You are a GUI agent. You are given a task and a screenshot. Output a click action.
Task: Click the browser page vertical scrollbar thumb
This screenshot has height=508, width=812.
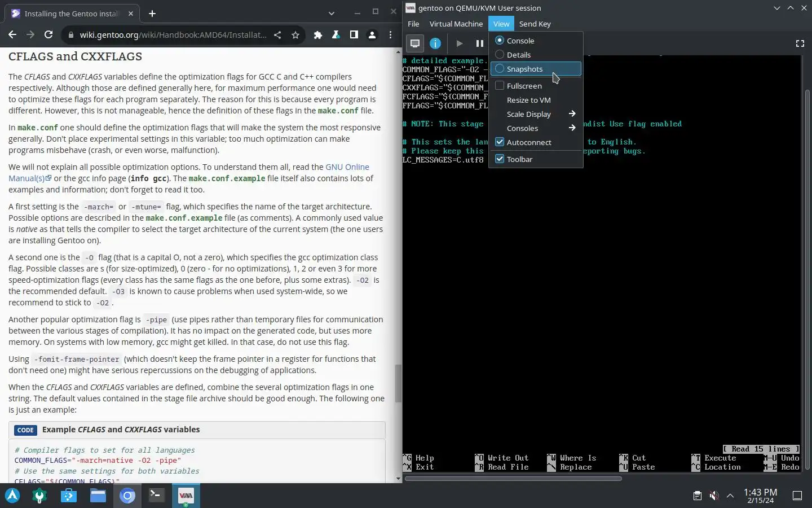(x=399, y=383)
